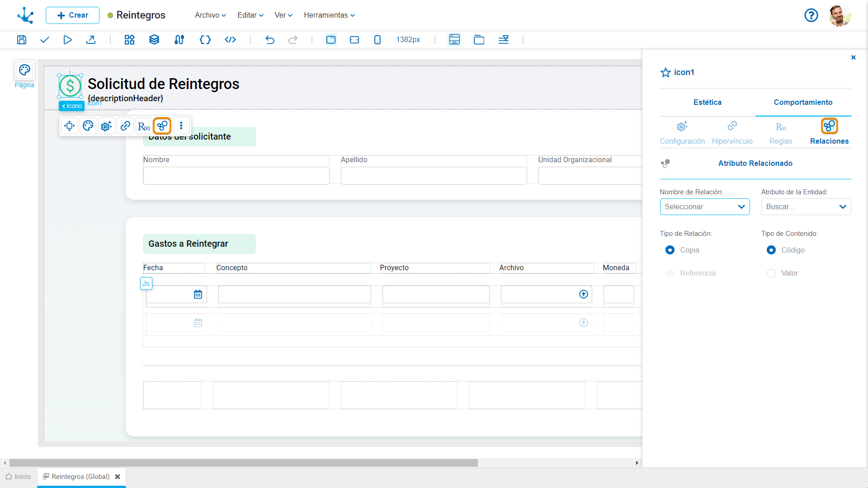Open the Fecha calendar picker

198,295
